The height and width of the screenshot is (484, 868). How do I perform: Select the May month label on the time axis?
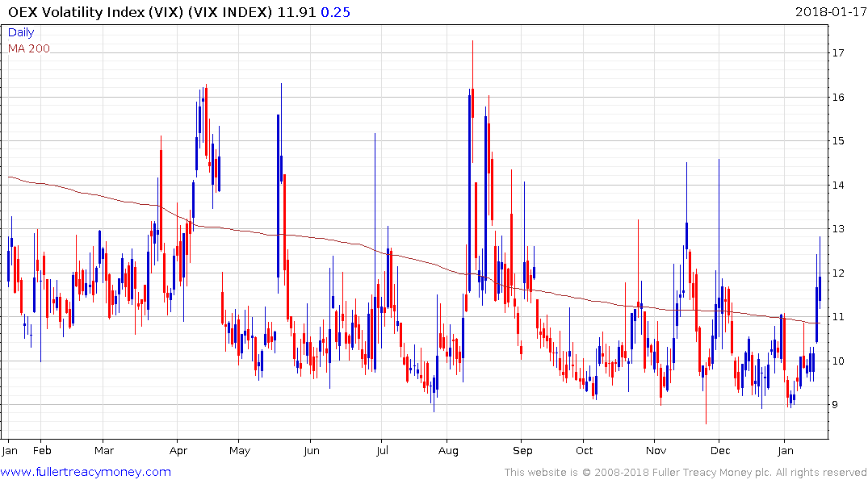point(240,451)
